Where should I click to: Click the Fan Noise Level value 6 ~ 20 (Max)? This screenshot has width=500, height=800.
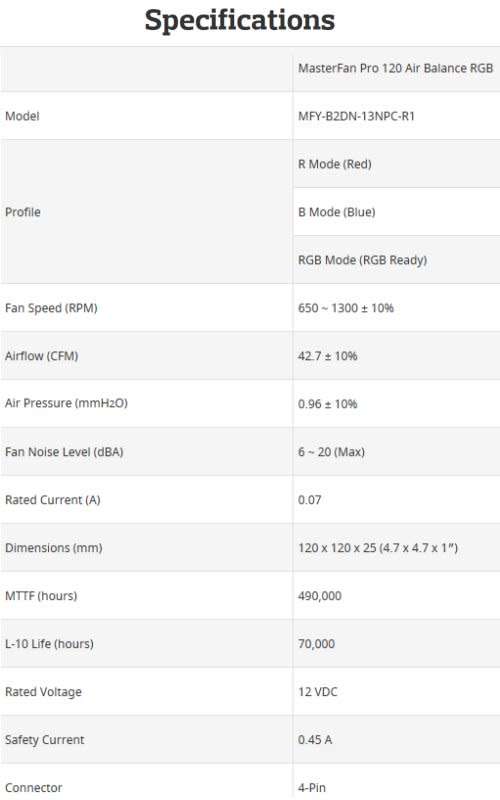pos(331,452)
